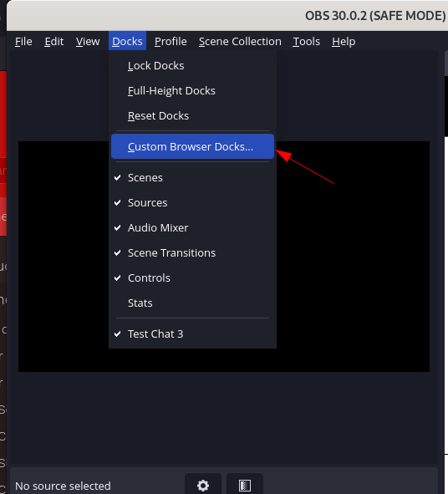Hide the Controls dock
448x494 pixels.
[x=192, y=278]
